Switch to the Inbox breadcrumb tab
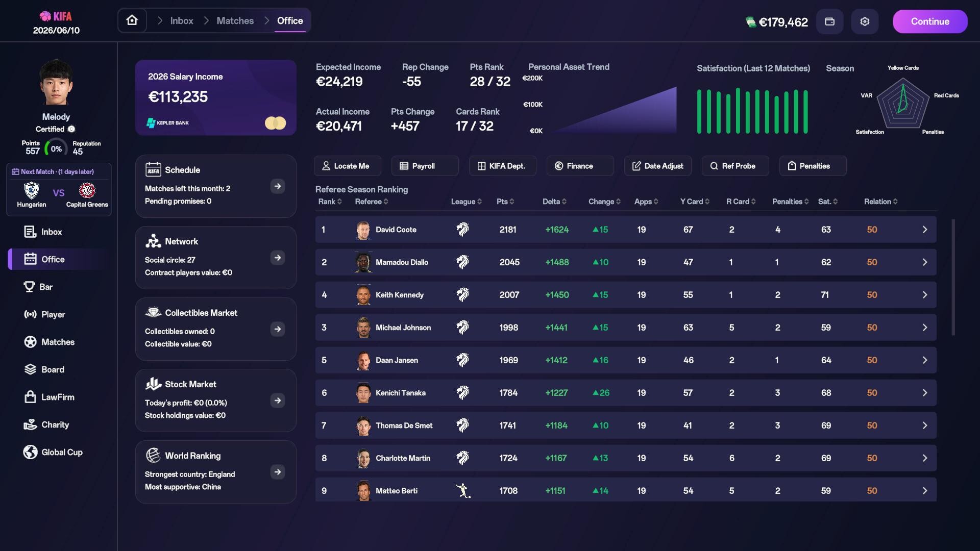 (x=182, y=21)
